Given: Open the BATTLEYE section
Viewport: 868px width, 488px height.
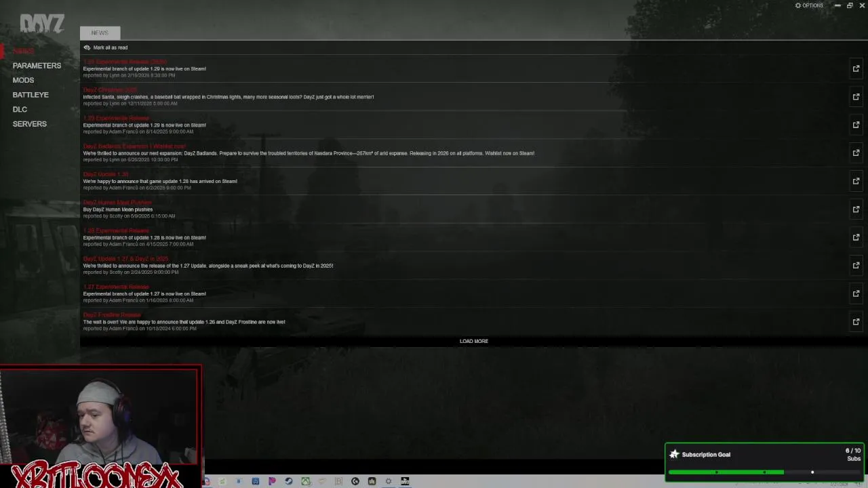Looking at the screenshot, I should [x=31, y=95].
